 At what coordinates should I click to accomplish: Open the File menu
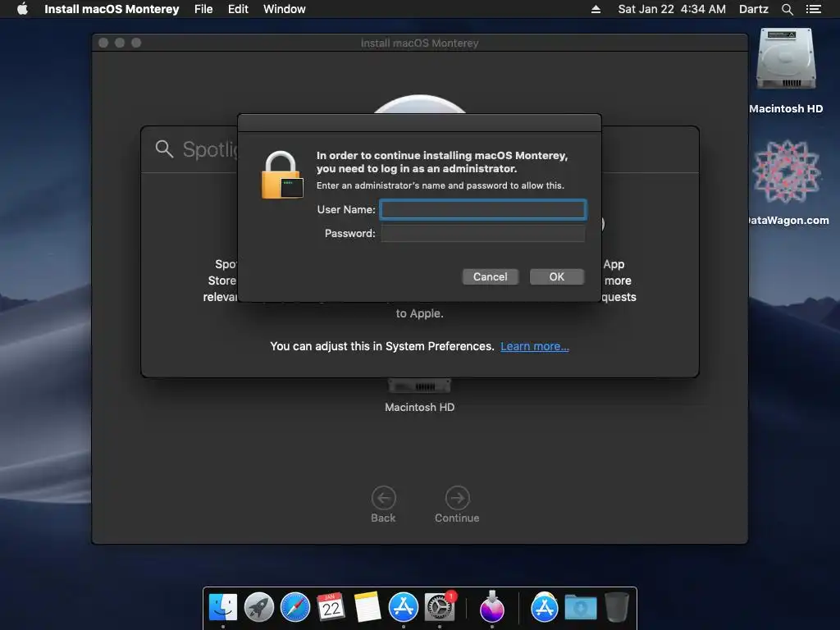203,9
